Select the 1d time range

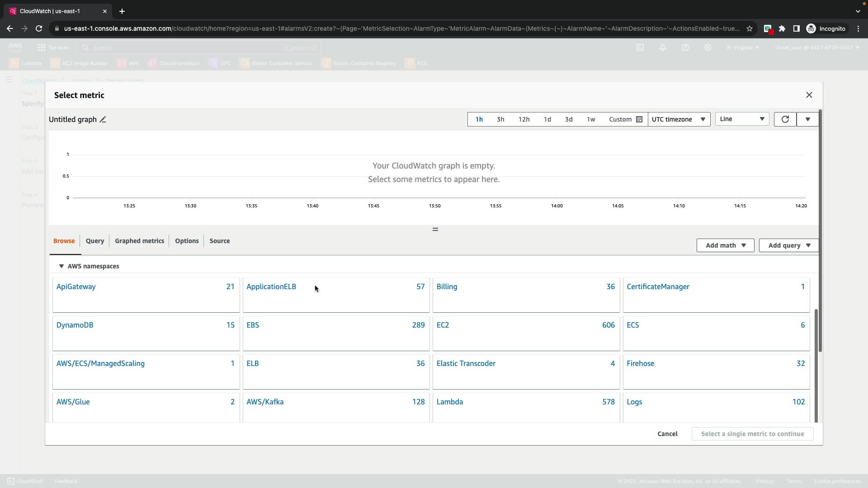(547, 119)
